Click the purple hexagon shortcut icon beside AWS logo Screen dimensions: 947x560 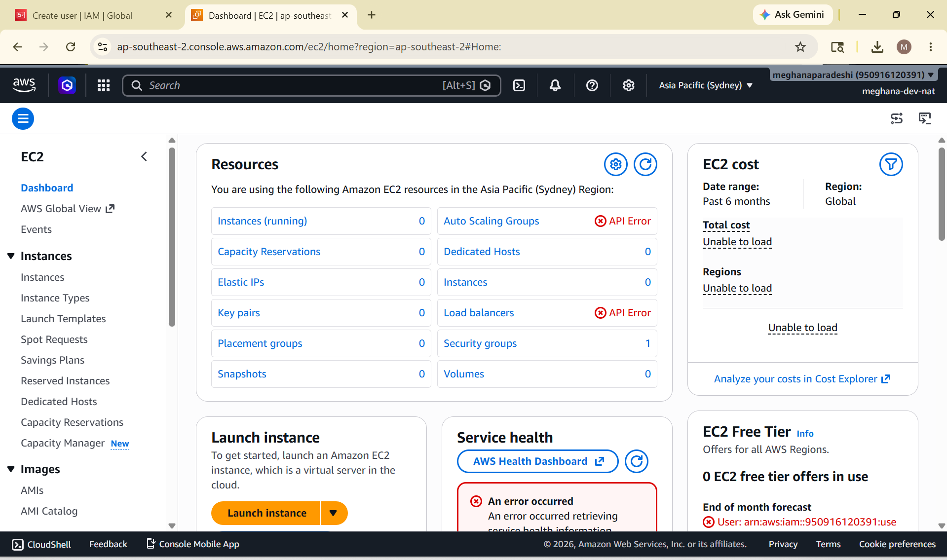[67, 85]
